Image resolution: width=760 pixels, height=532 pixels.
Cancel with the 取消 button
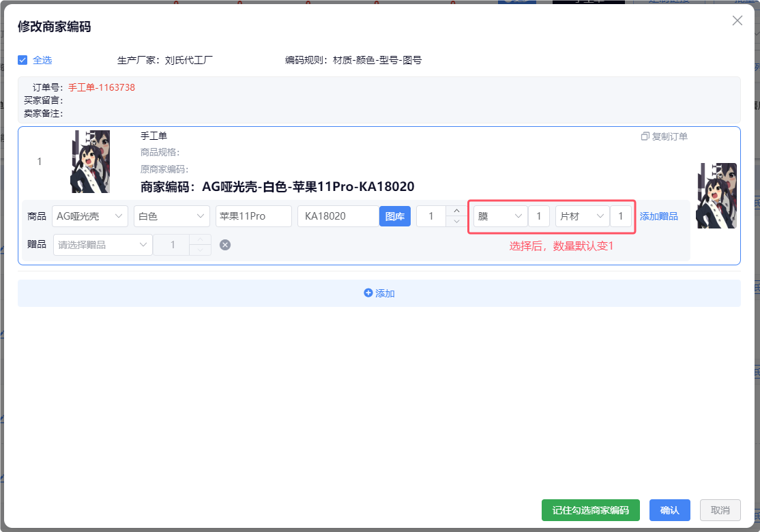click(720, 510)
